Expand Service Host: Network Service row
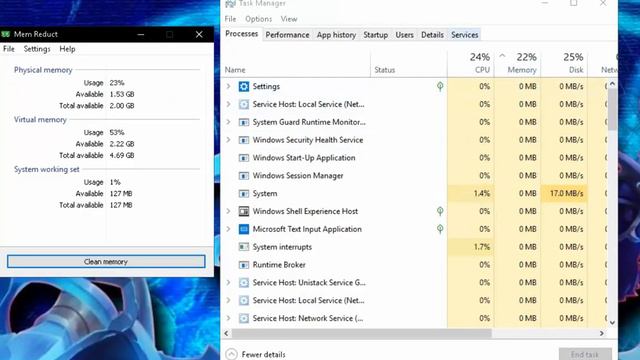640x360 pixels. pyautogui.click(x=229, y=318)
